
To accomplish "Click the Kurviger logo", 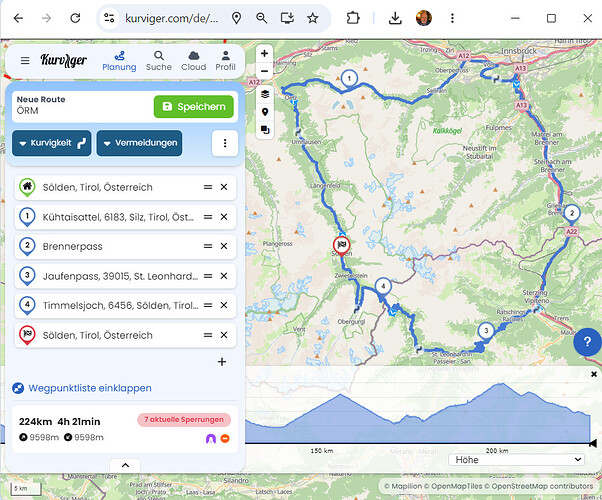I will (x=64, y=60).
